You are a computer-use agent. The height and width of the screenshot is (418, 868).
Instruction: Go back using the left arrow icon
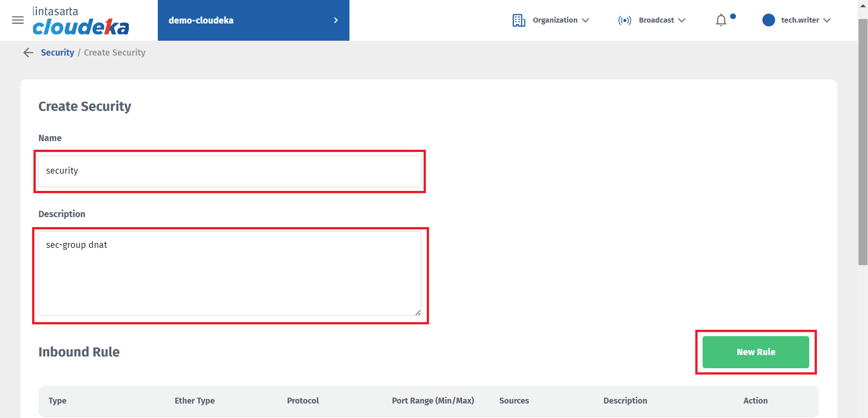pos(28,53)
